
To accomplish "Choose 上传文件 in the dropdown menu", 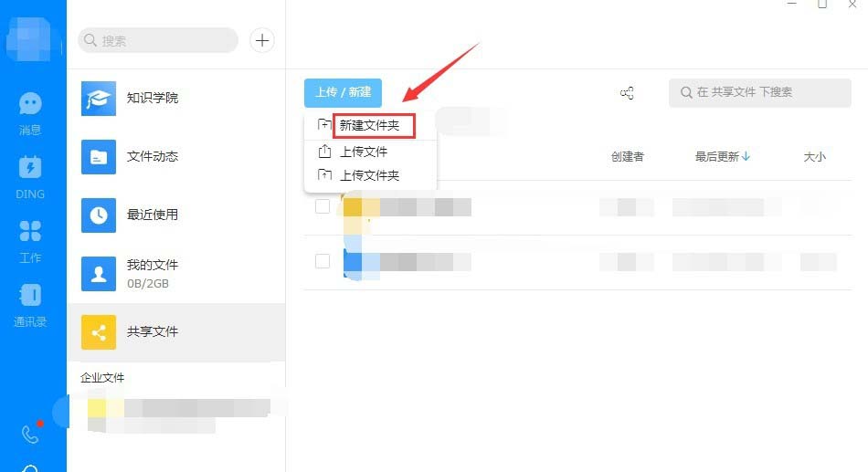I will (364, 152).
